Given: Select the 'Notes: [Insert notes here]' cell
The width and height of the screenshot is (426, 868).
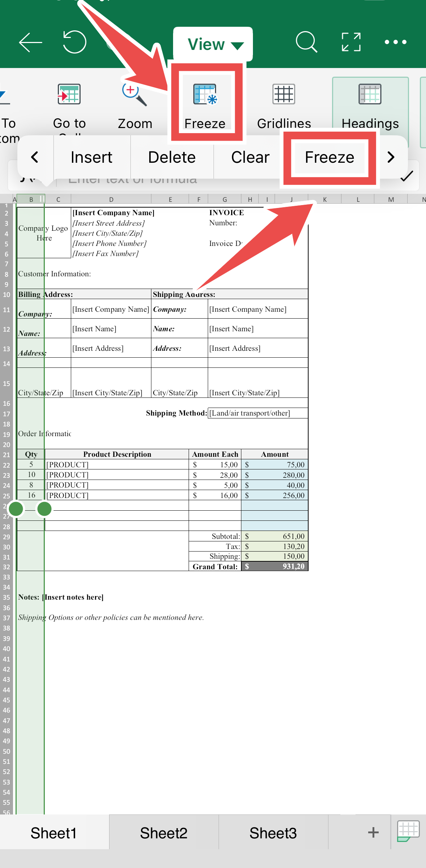Looking at the screenshot, I should [x=61, y=597].
